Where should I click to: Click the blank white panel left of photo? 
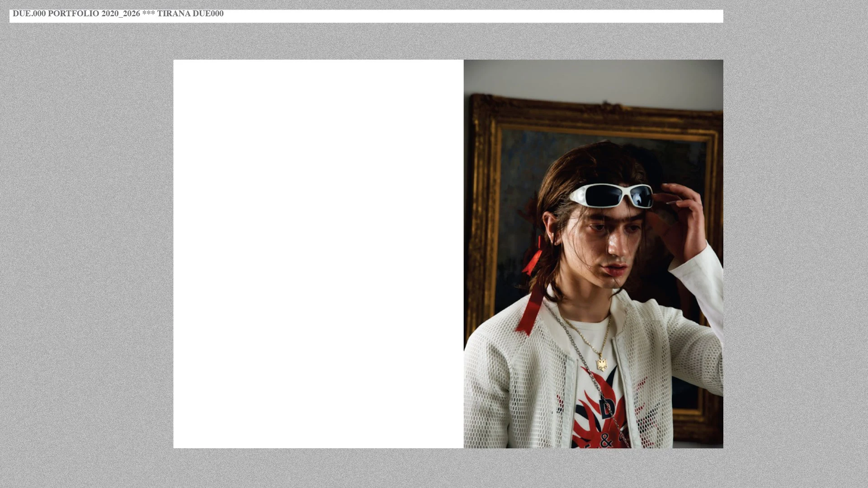pos(318,253)
